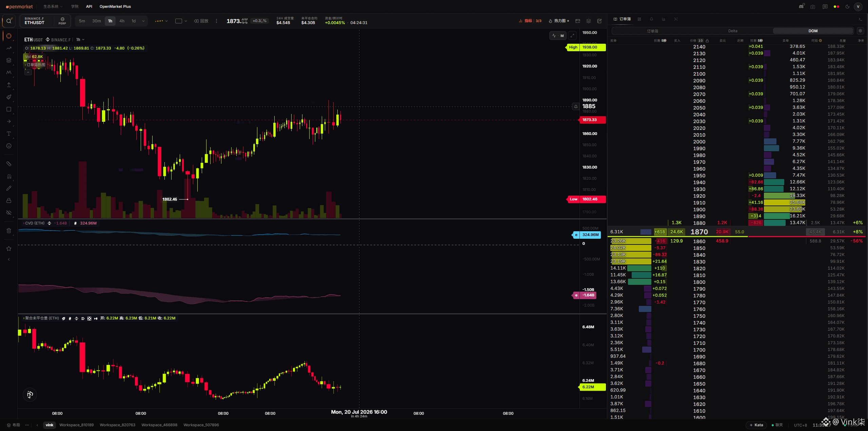Select the brush drawing tool

click(9, 97)
